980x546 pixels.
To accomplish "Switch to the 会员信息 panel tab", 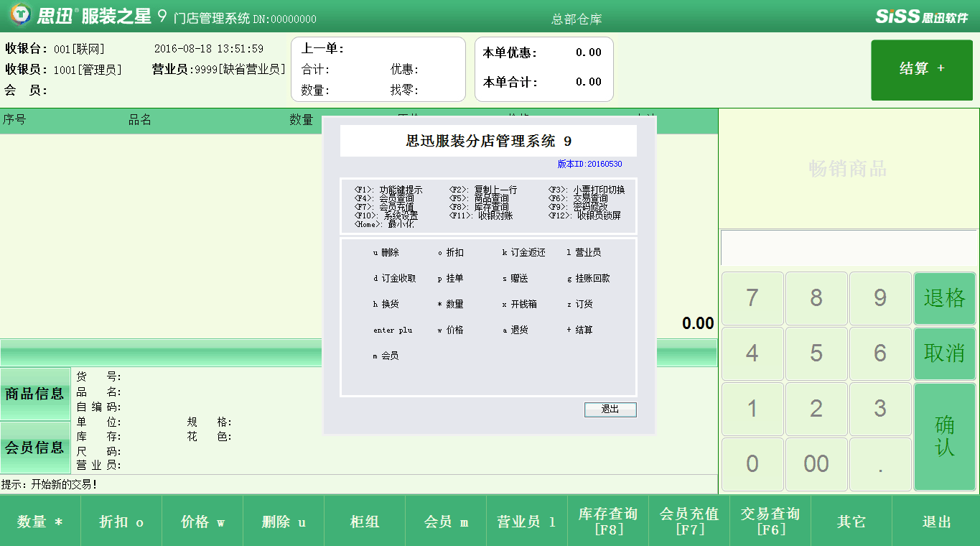I will [35, 448].
